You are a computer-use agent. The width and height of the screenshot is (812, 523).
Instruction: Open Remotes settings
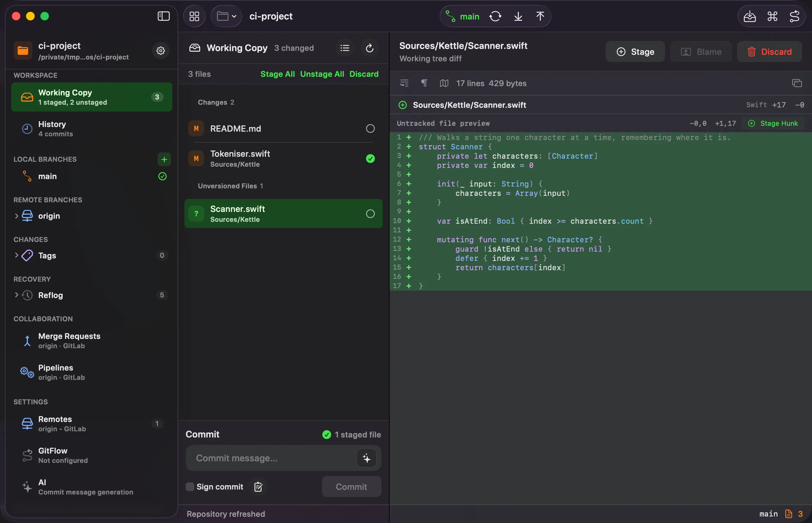pos(92,424)
